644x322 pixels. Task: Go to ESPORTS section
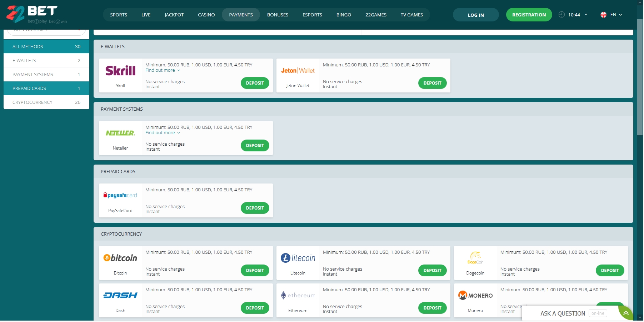click(x=312, y=15)
